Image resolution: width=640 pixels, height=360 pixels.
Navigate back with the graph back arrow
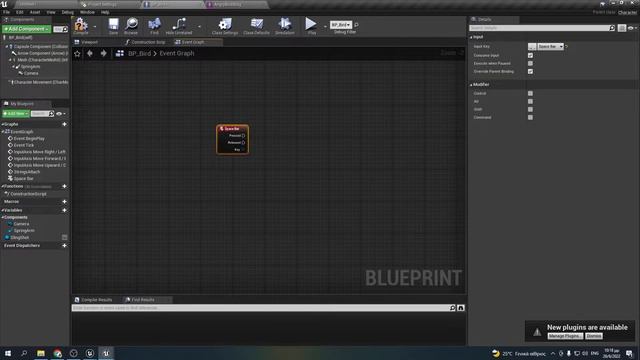click(90, 53)
